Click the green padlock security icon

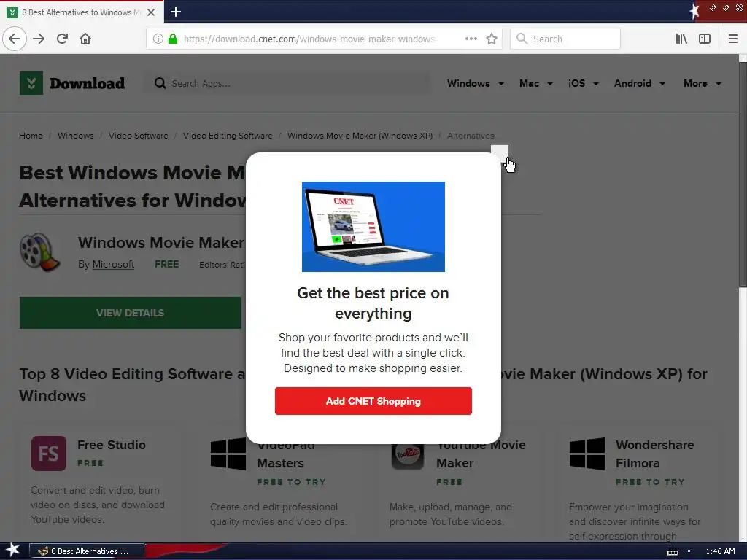point(172,39)
